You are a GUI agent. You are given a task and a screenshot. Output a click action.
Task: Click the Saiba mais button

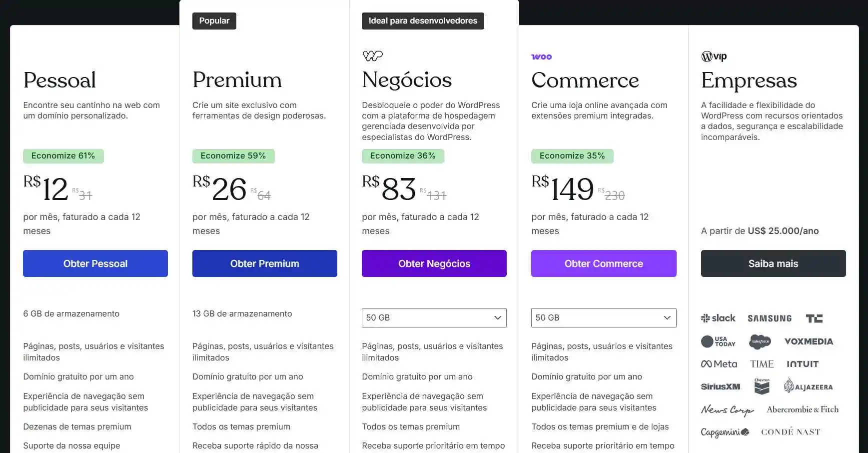coord(773,263)
